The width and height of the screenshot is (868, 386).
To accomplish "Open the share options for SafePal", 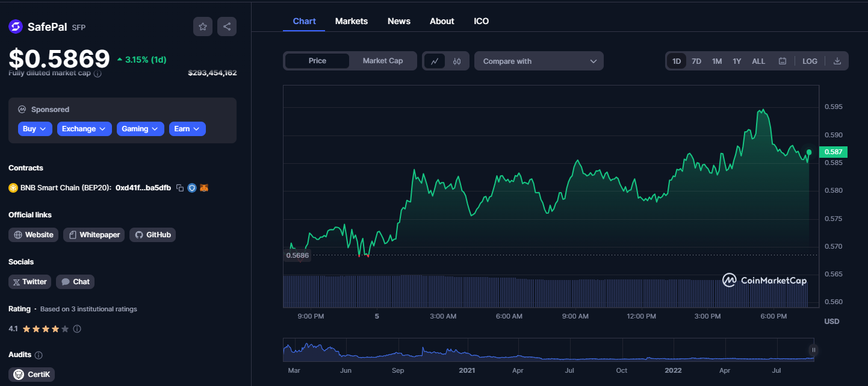I will coord(227,26).
